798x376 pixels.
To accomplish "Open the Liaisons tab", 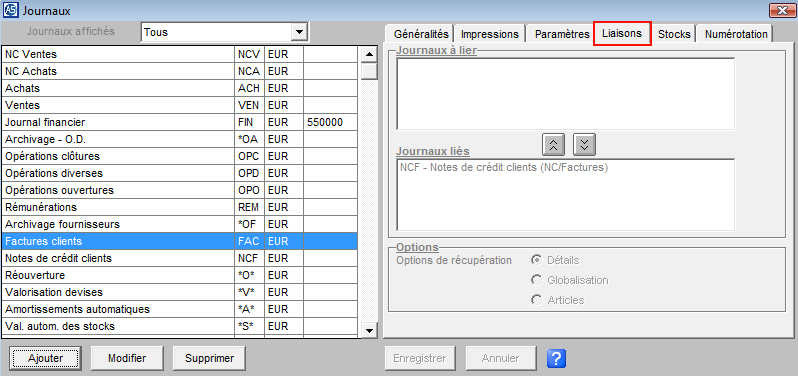I will pyautogui.click(x=622, y=34).
